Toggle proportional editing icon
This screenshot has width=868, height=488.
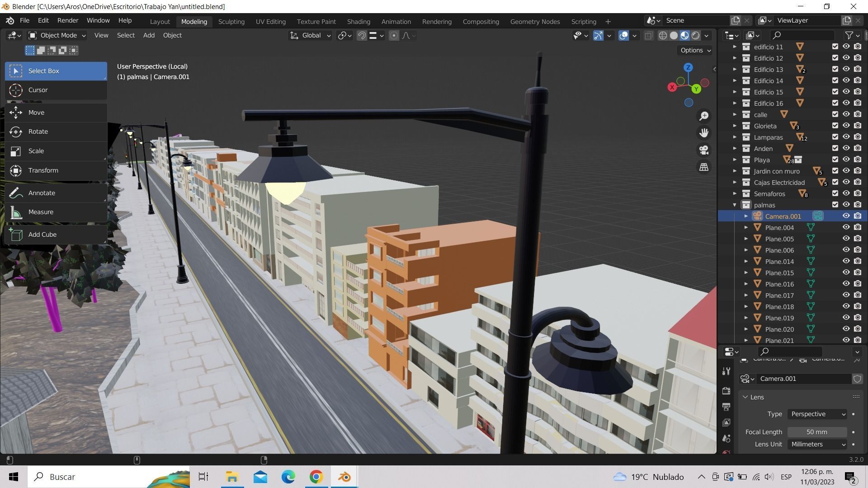[x=394, y=36]
